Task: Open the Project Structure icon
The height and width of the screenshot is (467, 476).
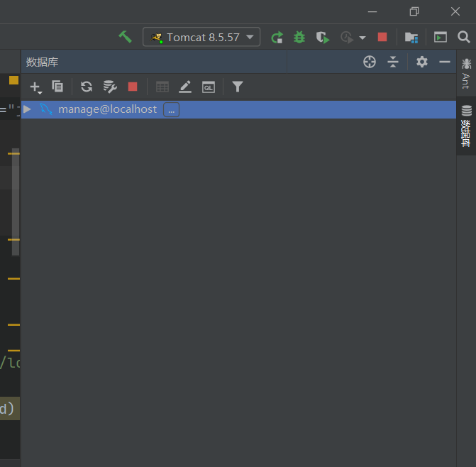Action: (411, 37)
